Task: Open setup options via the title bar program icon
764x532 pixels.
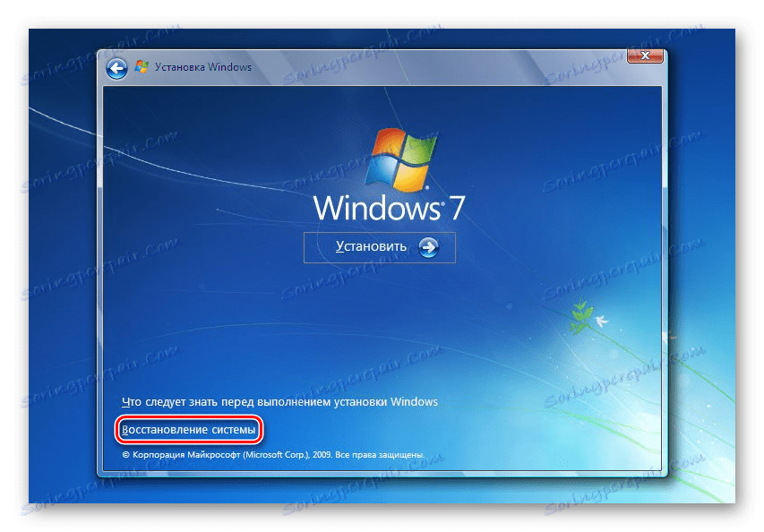Action: click(x=139, y=67)
